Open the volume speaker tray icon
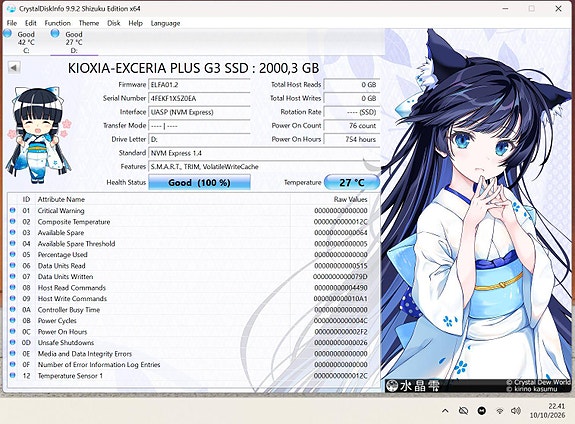Viewport: 575px width, 424px height. (516, 411)
